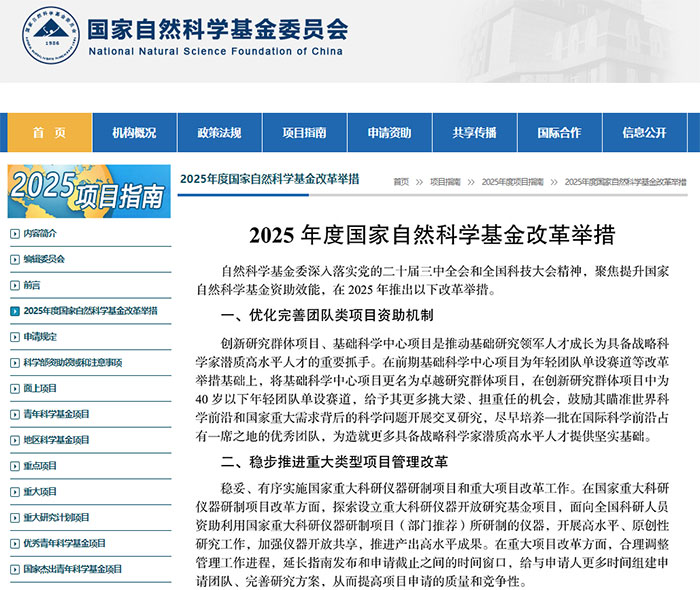Click the 2025年度项目指南 breadcrumb link

[512, 182]
